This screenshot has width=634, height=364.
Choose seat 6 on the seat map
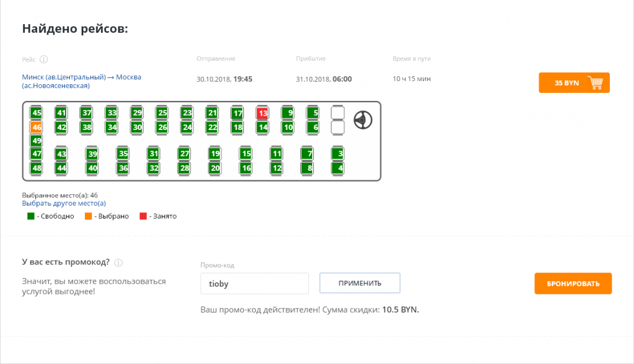click(313, 128)
